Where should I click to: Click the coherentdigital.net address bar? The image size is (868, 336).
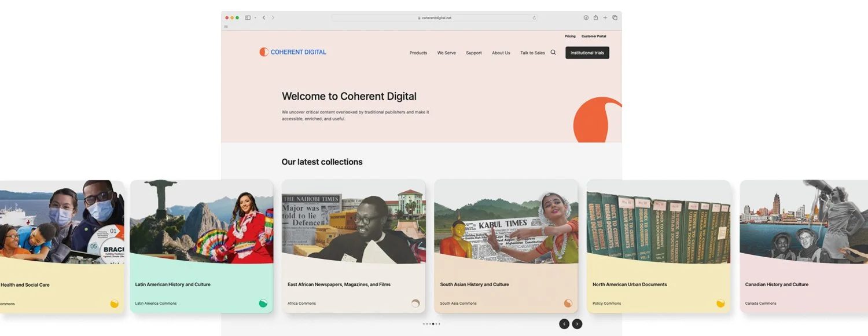[434, 18]
